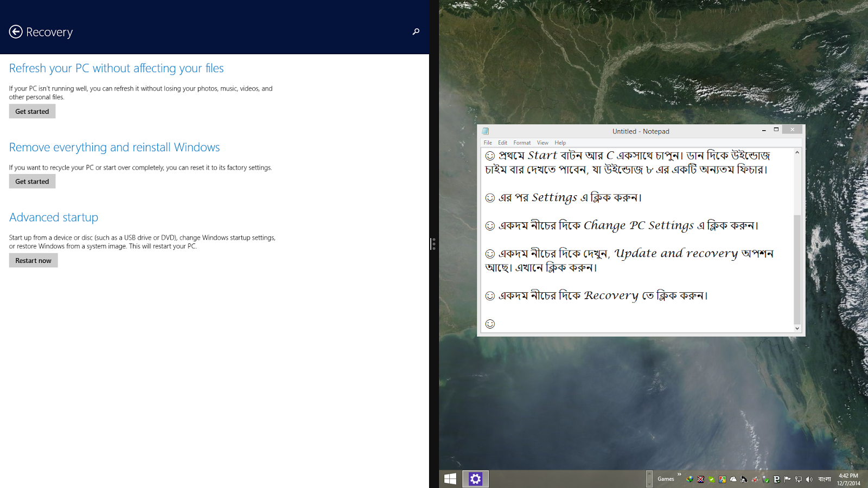Open Notepad File menu

pyautogui.click(x=488, y=143)
